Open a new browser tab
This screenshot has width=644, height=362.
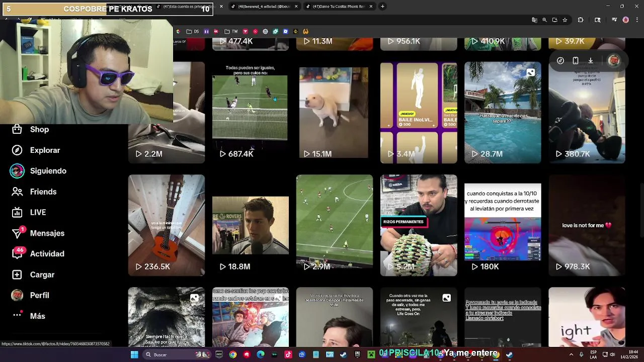click(x=382, y=7)
